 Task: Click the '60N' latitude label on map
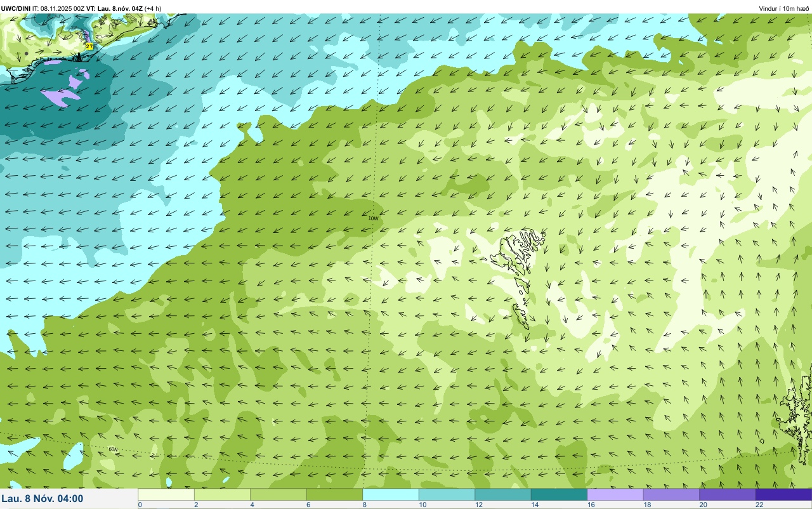[x=113, y=449]
